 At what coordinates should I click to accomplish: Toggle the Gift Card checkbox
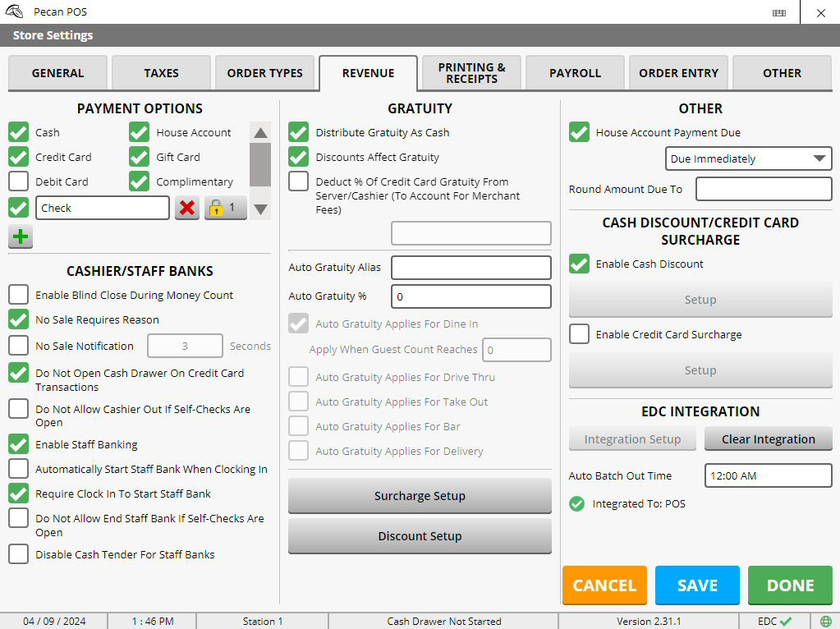click(140, 157)
